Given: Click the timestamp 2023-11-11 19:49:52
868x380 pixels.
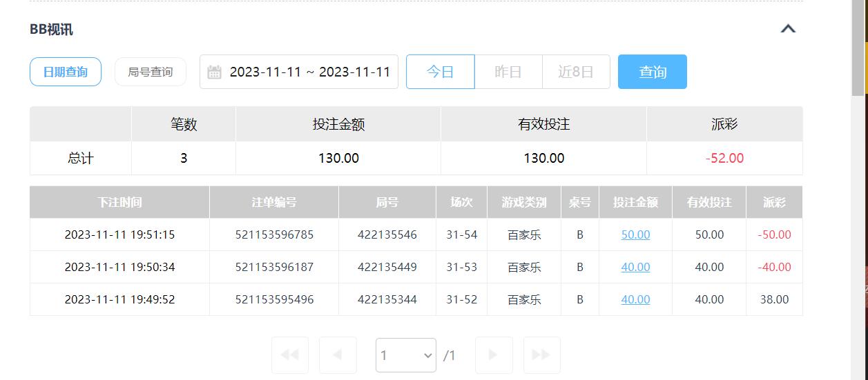Looking at the screenshot, I should 119,299.
